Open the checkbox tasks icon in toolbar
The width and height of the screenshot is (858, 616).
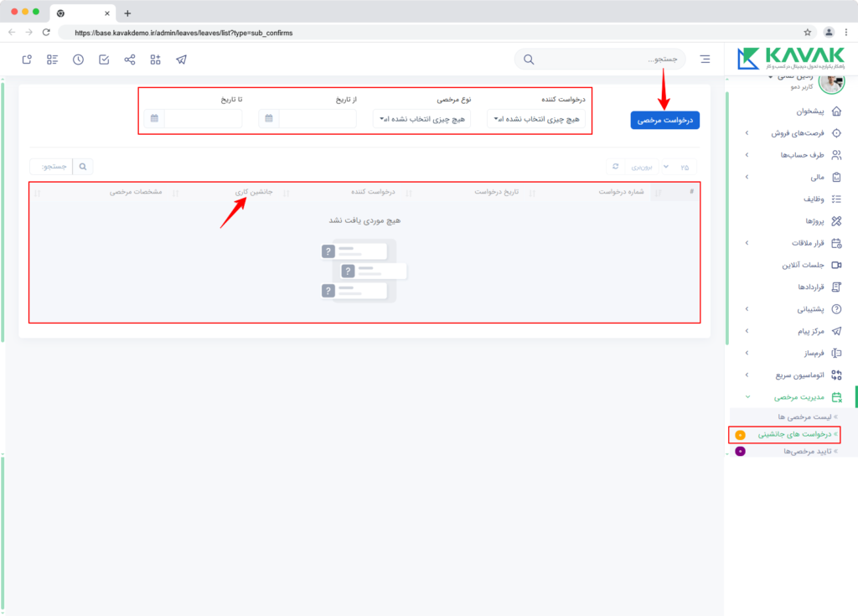pyautogui.click(x=104, y=60)
